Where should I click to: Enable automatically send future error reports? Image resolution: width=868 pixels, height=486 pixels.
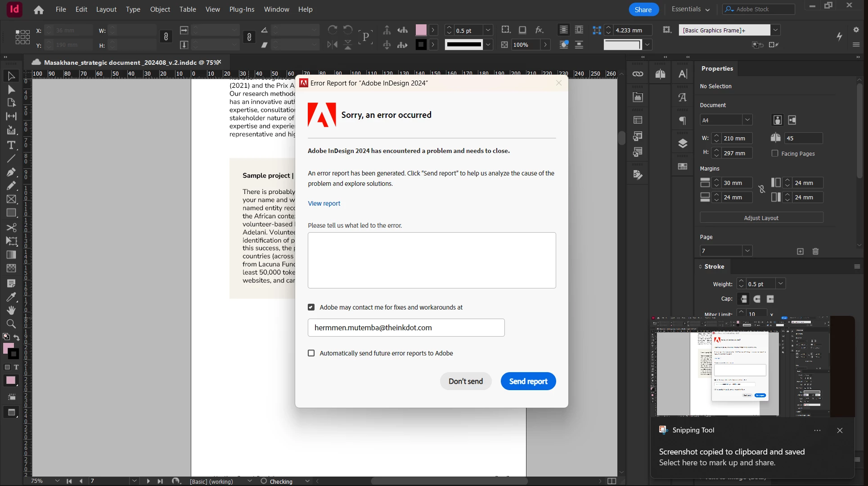click(x=311, y=353)
